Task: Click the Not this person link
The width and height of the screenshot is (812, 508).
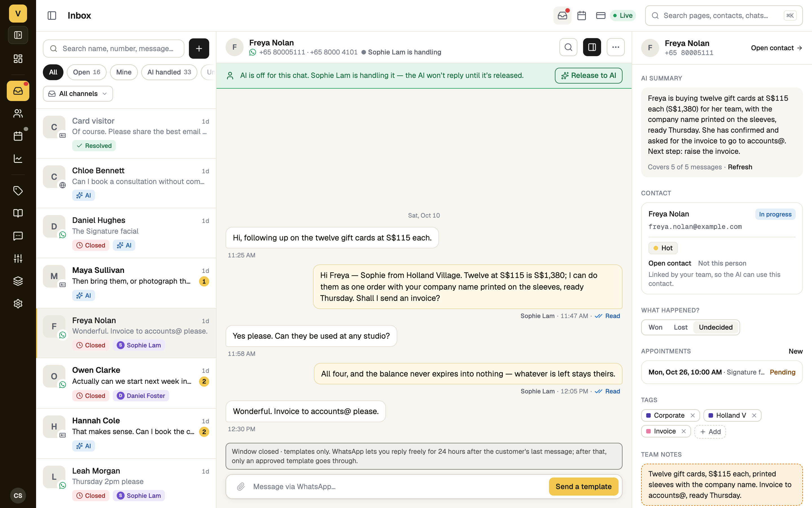Action: click(722, 263)
